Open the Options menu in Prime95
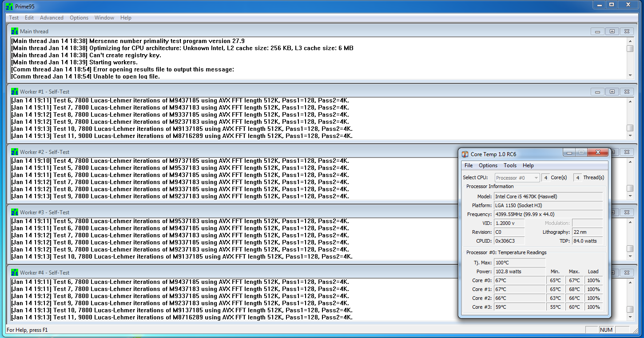This screenshot has width=644, height=338. pos(79,18)
